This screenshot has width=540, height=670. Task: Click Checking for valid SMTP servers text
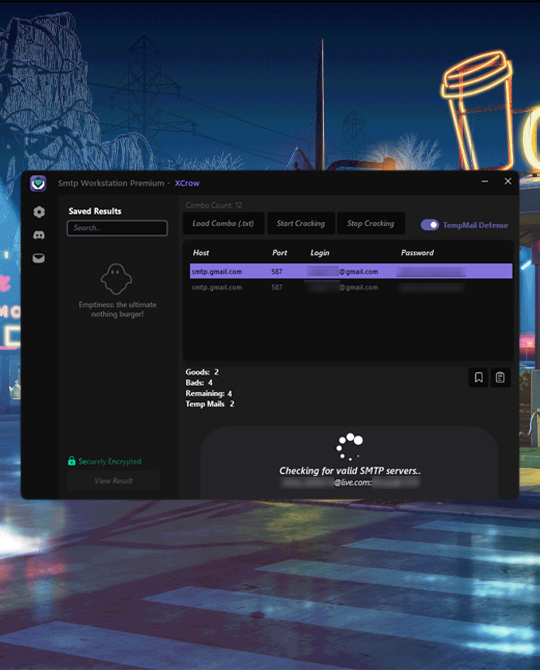[350, 470]
